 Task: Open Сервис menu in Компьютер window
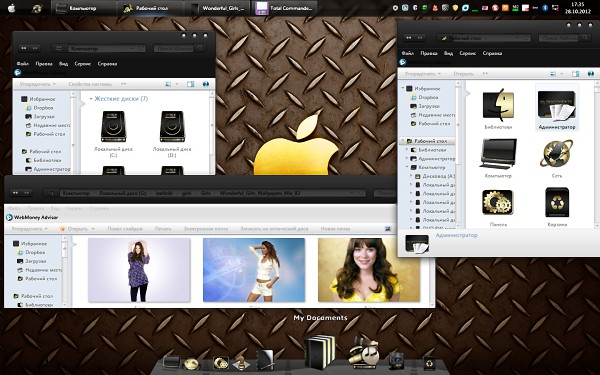click(83, 64)
